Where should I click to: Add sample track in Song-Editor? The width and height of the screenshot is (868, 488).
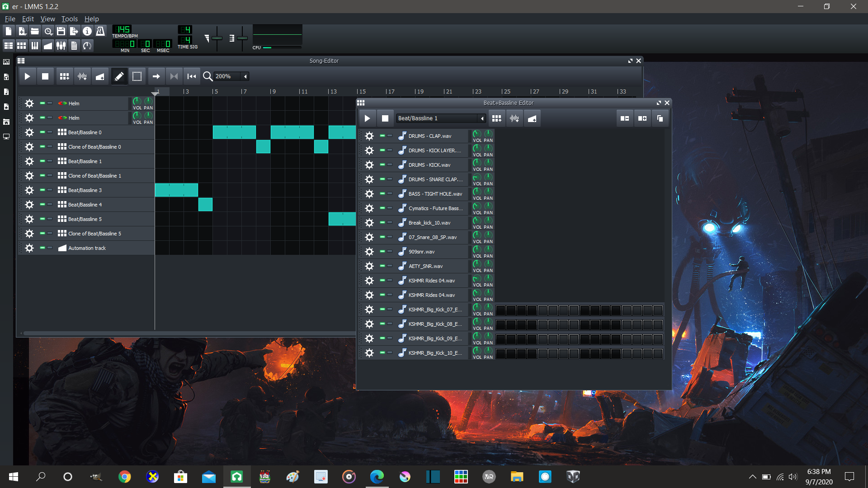(x=82, y=76)
